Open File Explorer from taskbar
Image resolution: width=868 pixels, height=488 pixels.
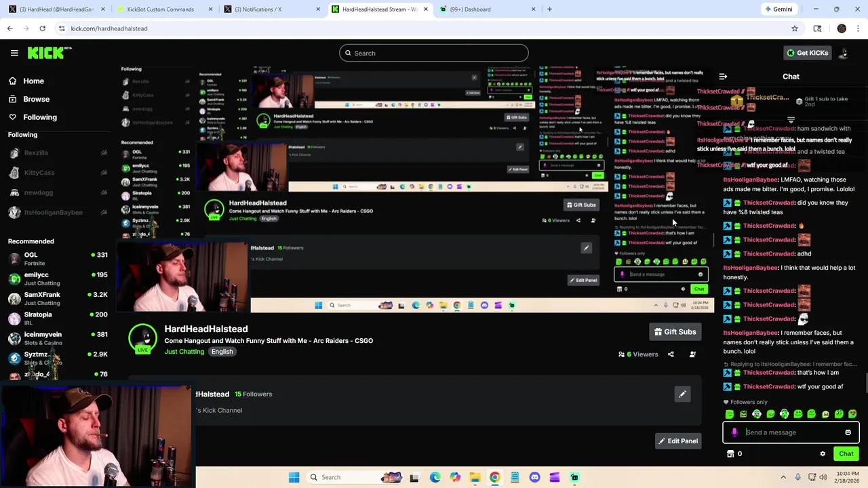(x=475, y=477)
